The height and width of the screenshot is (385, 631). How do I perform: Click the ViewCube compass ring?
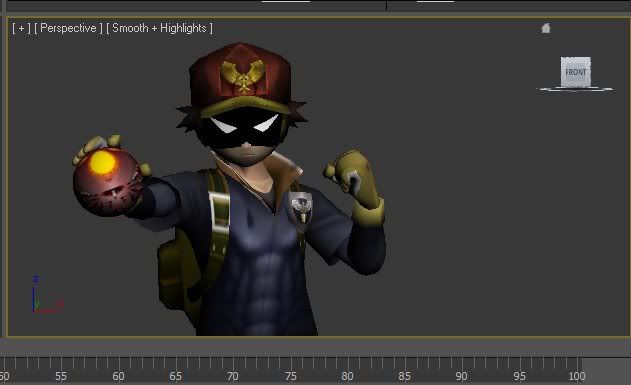pyautogui.click(x=575, y=89)
